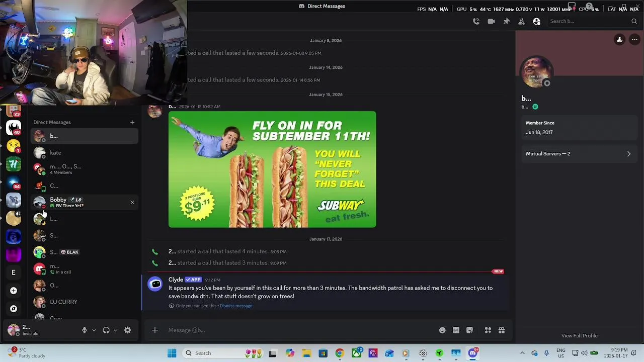This screenshot has width=644, height=362.
Task: Open the DM with the BLAK tag
Action: tap(84, 252)
